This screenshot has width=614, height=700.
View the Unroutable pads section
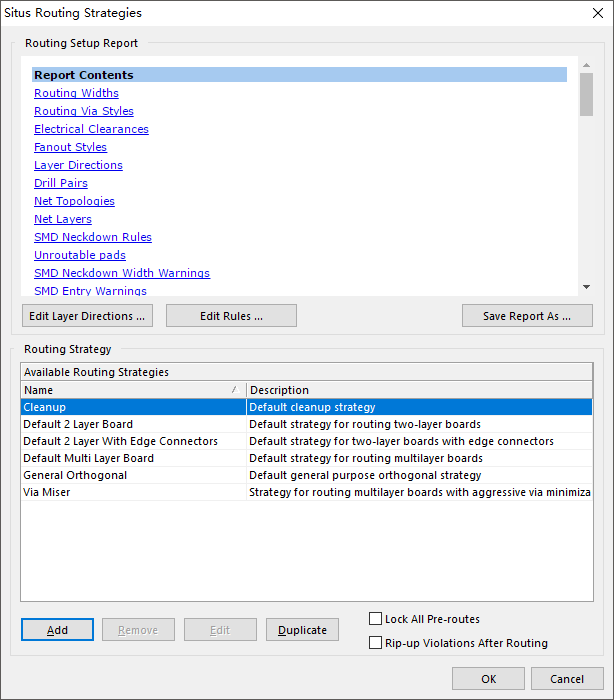[x=80, y=255]
